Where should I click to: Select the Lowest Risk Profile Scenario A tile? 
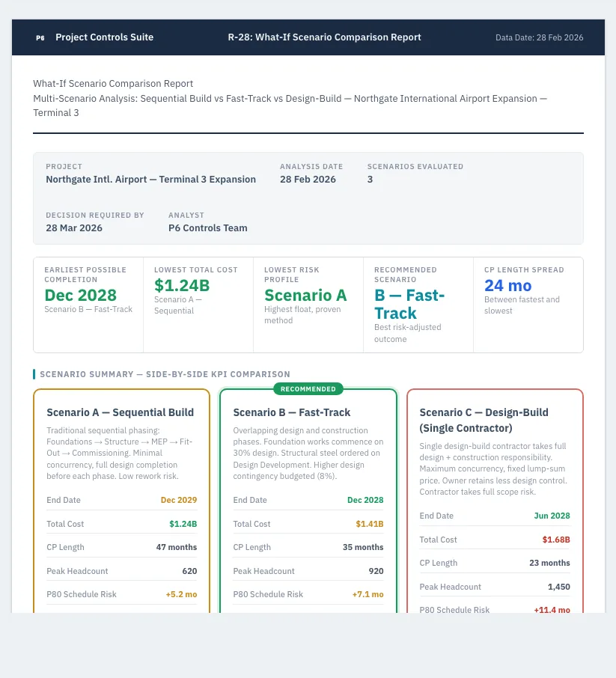point(308,305)
